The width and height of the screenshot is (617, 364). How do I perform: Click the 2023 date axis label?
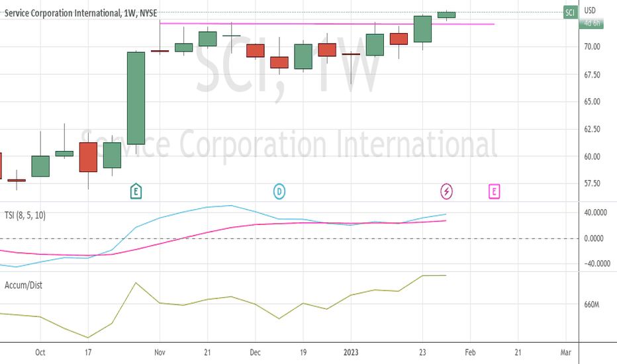point(351,352)
